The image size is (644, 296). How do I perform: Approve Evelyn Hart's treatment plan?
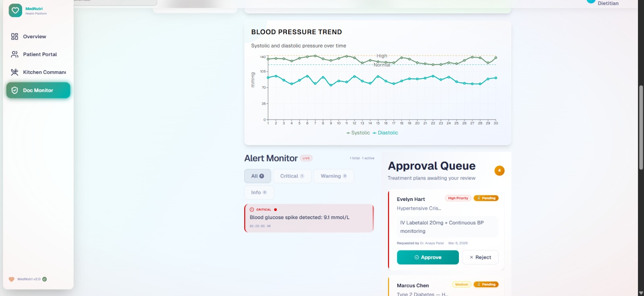coord(428,257)
